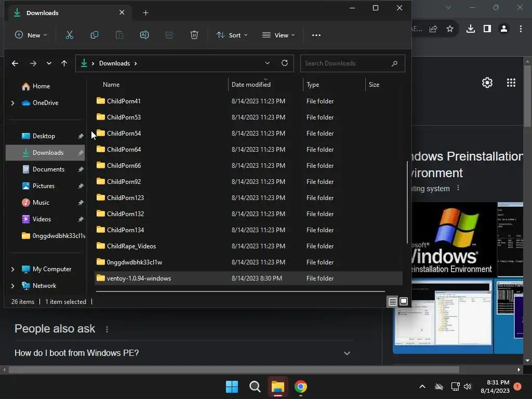
Task: Open recent locations chevron next to Forward
Action: click(49, 63)
